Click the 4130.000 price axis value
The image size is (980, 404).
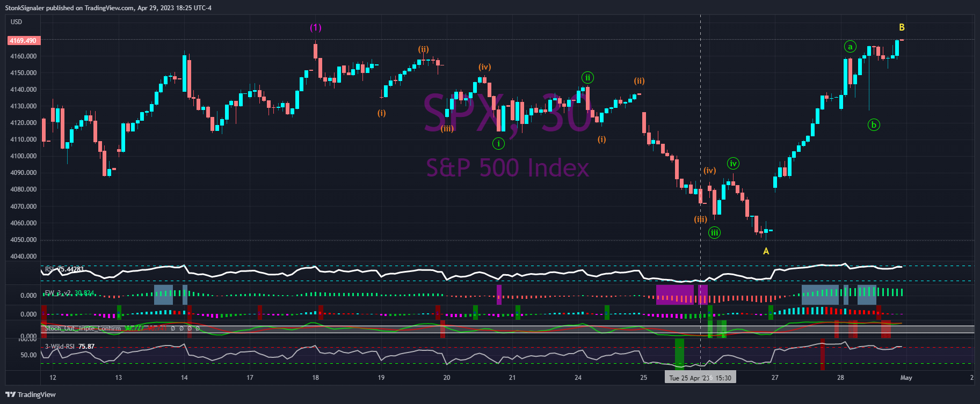[x=23, y=106]
